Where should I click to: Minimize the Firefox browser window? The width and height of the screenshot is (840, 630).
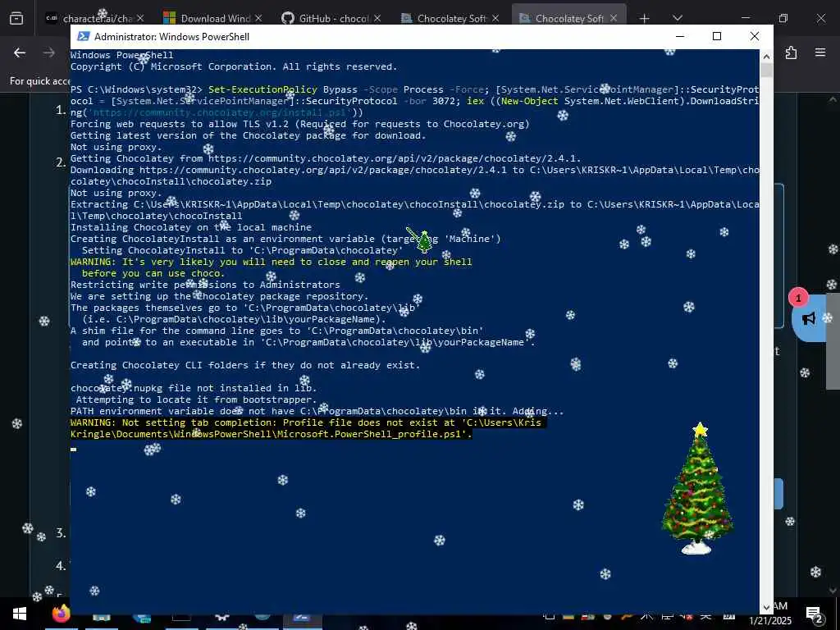[746, 19]
